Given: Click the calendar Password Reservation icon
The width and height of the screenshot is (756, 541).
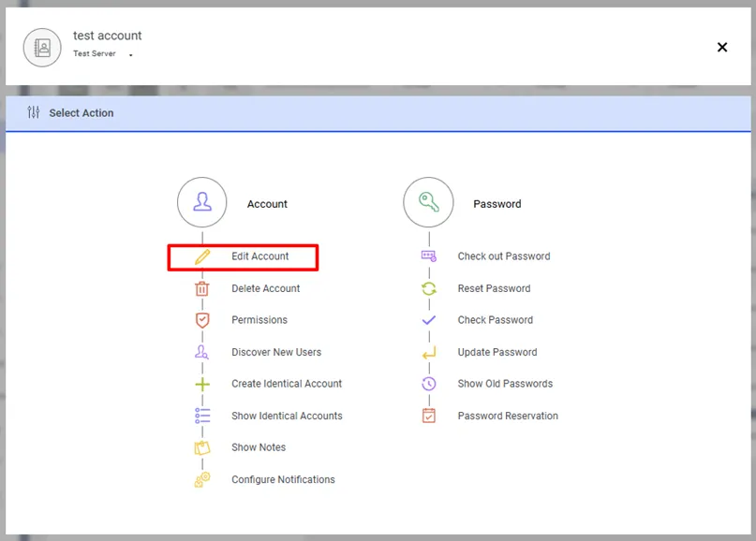Looking at the screenshot, I should (x=429, y=416).
